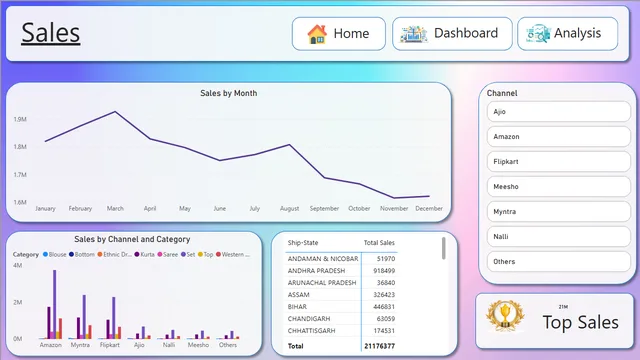
Task: Filter by Myntra channel
Action: point(559,211)
